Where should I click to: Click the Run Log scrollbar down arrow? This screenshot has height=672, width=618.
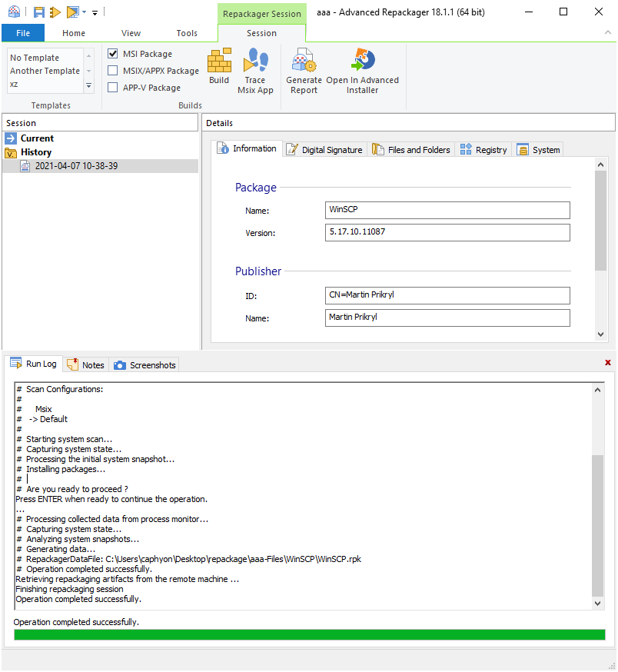(597, 603)
